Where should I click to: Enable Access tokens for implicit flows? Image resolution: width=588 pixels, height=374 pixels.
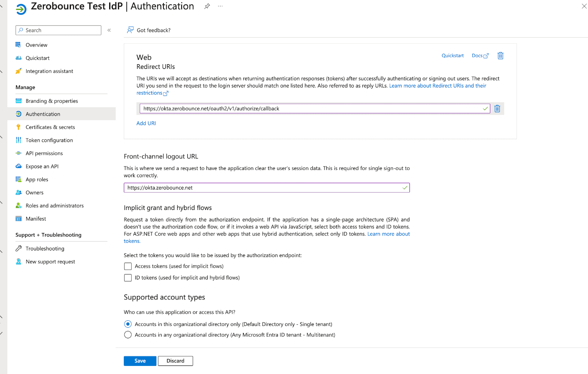(x=128, y=266)
